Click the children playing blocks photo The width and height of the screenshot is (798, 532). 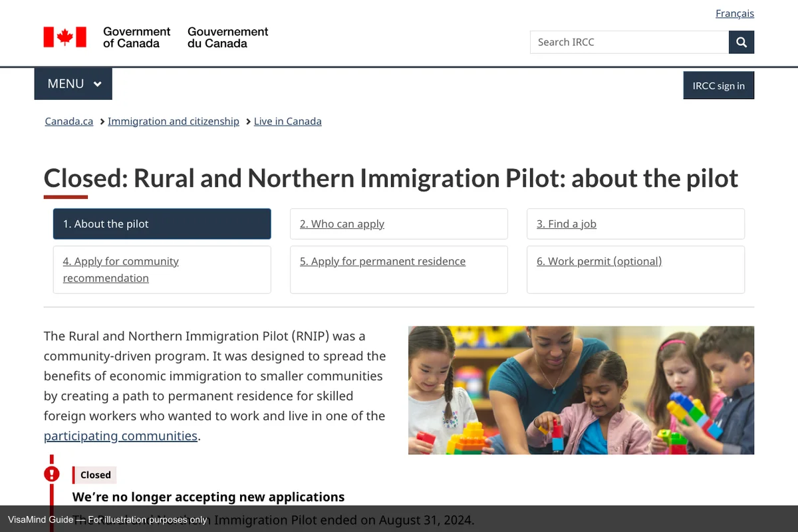point(581,390)
